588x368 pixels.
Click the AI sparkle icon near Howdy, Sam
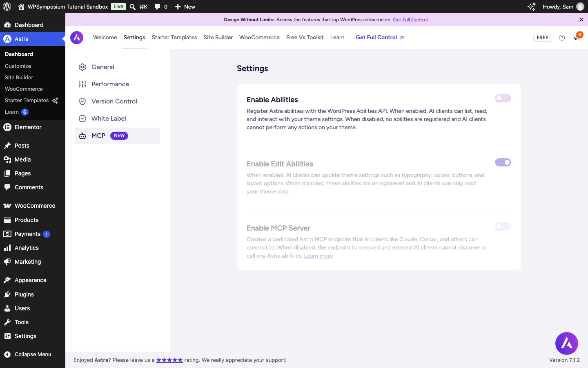(x=531, y=7)
